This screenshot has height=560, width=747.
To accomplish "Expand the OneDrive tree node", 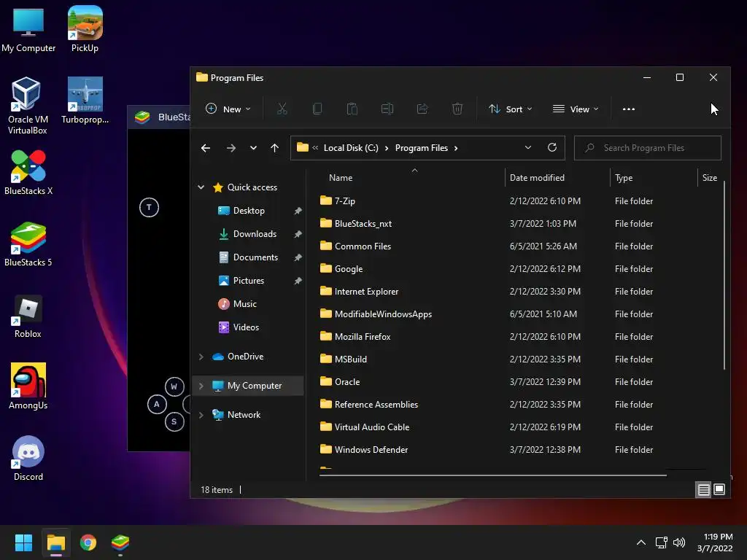I will [201, 357].
